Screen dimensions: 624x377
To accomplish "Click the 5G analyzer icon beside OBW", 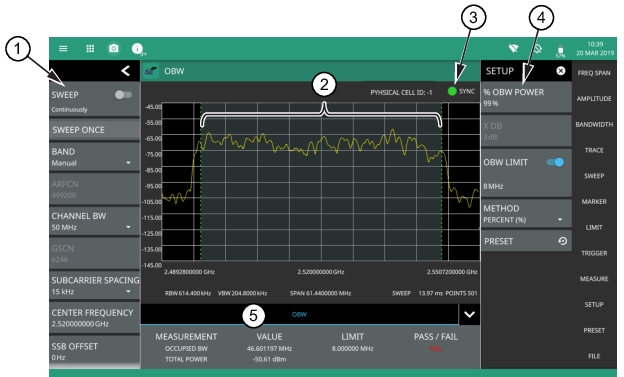I will [x=151, y=71].
